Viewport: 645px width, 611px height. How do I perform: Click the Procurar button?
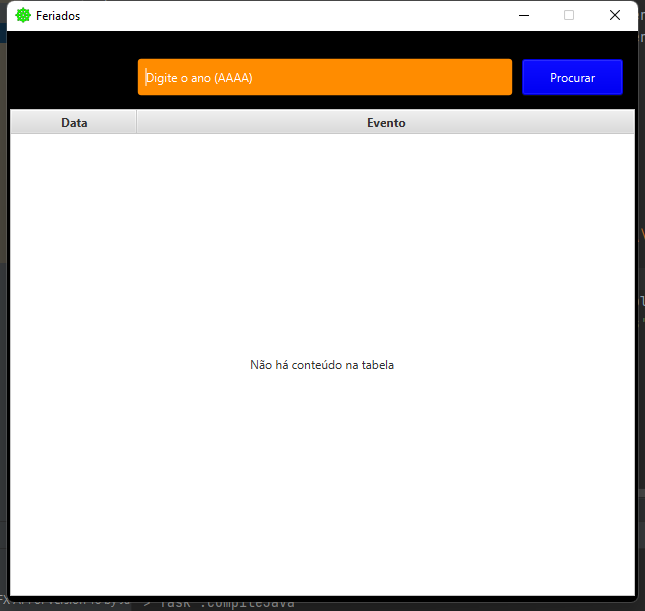(572, 77)
